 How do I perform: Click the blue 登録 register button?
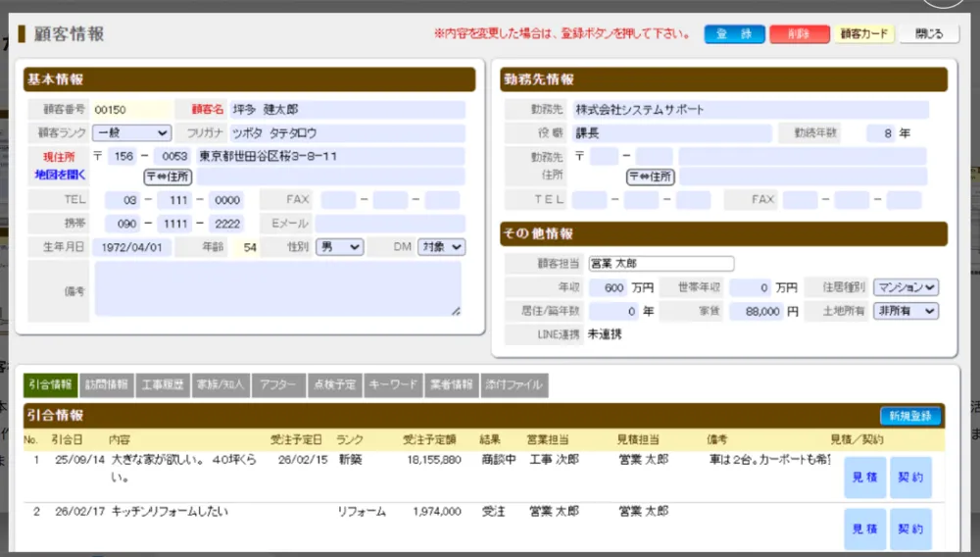point(734,33)
